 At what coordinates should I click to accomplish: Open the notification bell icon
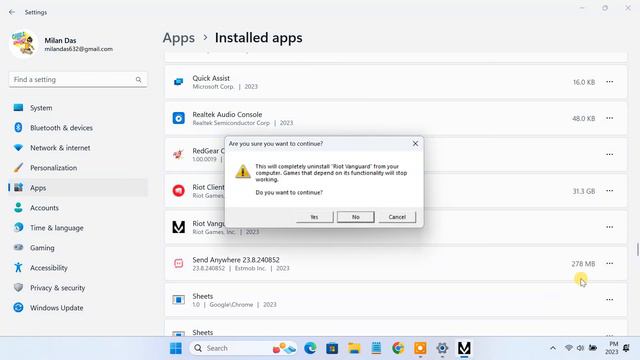(x=626, y=348)
